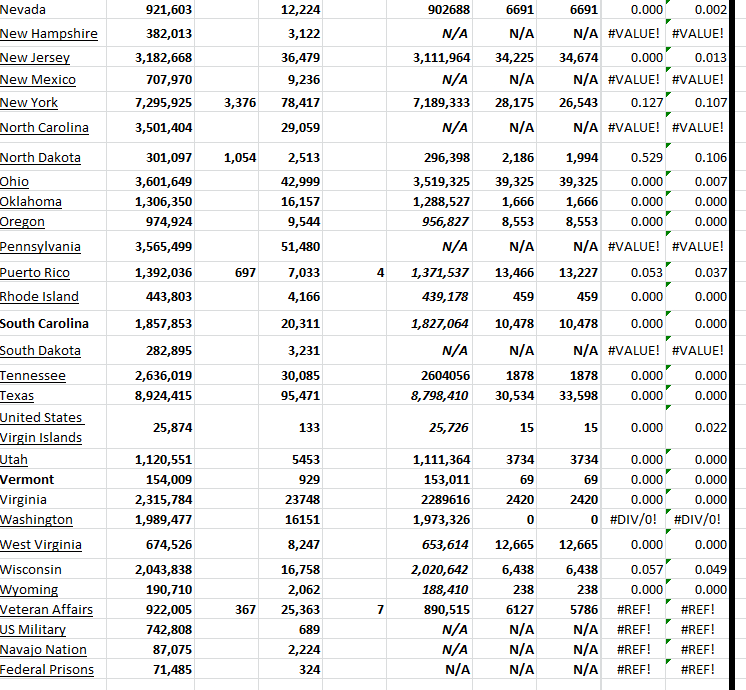Select cell showing 7,295,925
The image size is (746, 690).
click(x=150, y=102)
